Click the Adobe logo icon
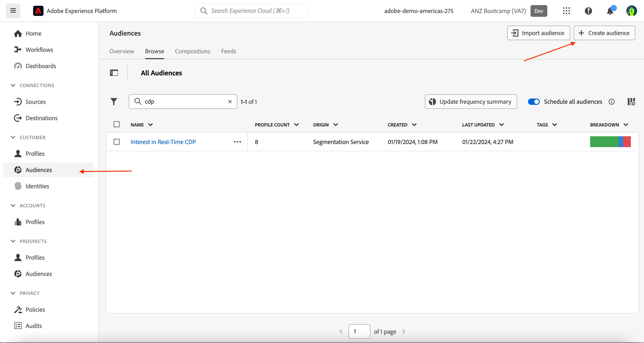The height and width of the screenshot is (343, 644). click(x=38, y=11)
